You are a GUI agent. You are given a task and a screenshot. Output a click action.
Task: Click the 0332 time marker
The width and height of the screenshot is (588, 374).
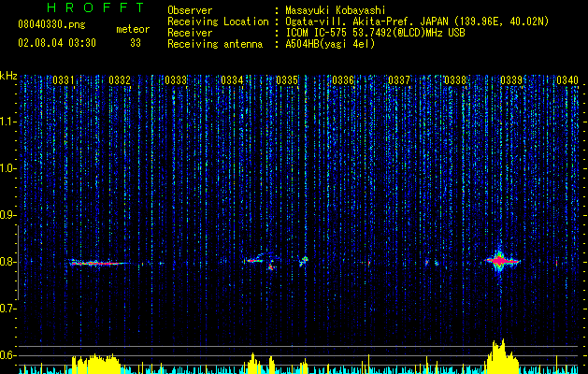[x=120, y=80]
